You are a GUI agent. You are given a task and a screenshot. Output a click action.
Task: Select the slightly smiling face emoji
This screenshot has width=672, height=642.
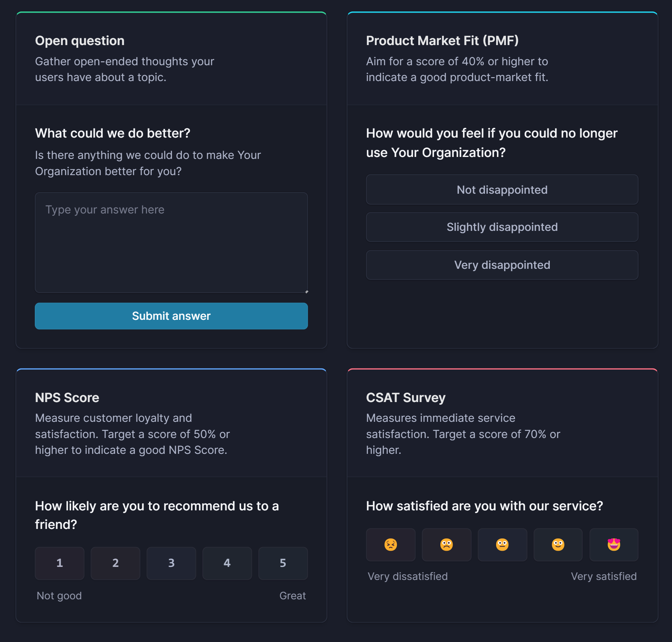coord(558,545)
